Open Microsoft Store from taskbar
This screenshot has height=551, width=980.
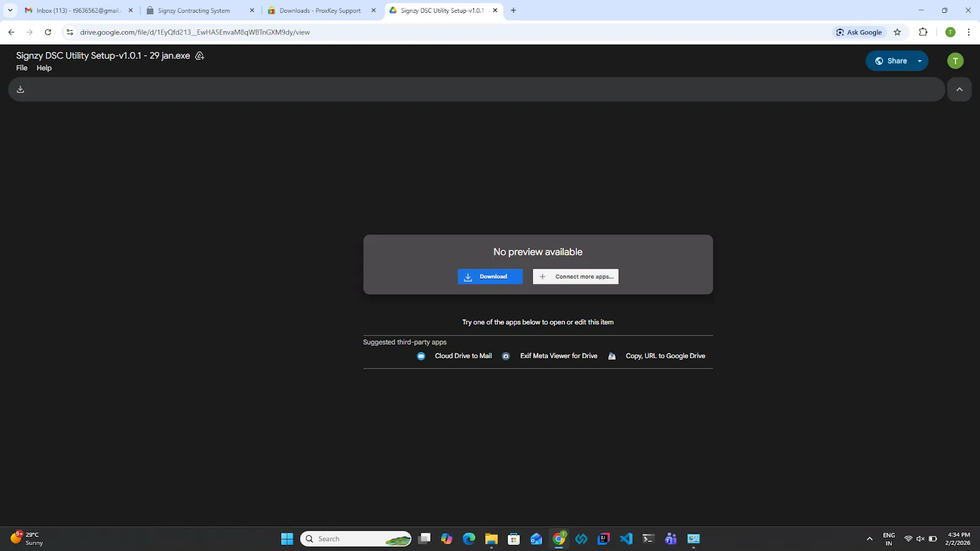[x=514, y=539]
